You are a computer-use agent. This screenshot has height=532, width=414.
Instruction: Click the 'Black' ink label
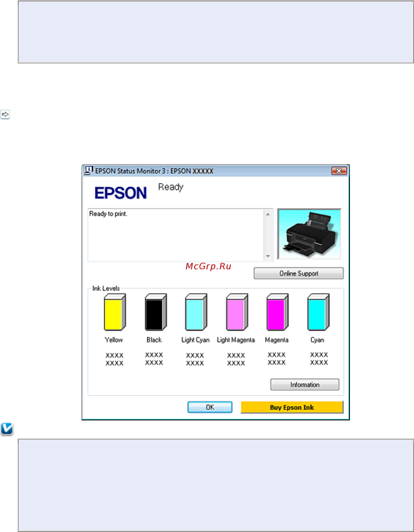[x=154, y=340]
